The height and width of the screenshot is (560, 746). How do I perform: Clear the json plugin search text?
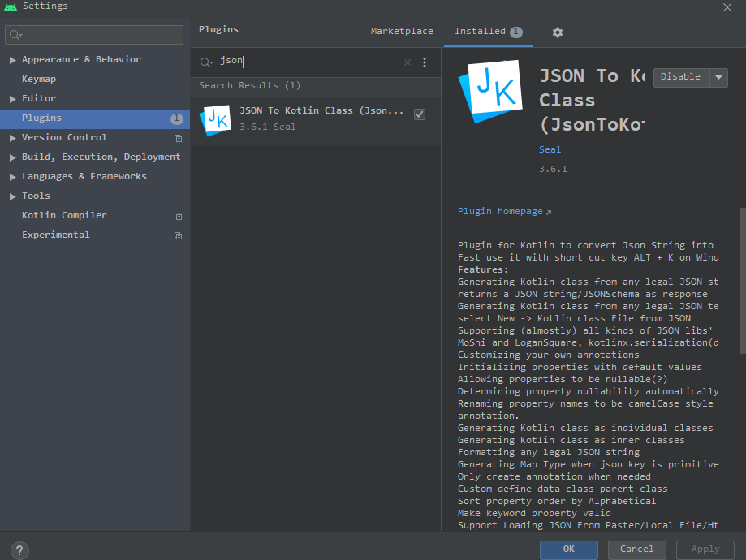407,62
